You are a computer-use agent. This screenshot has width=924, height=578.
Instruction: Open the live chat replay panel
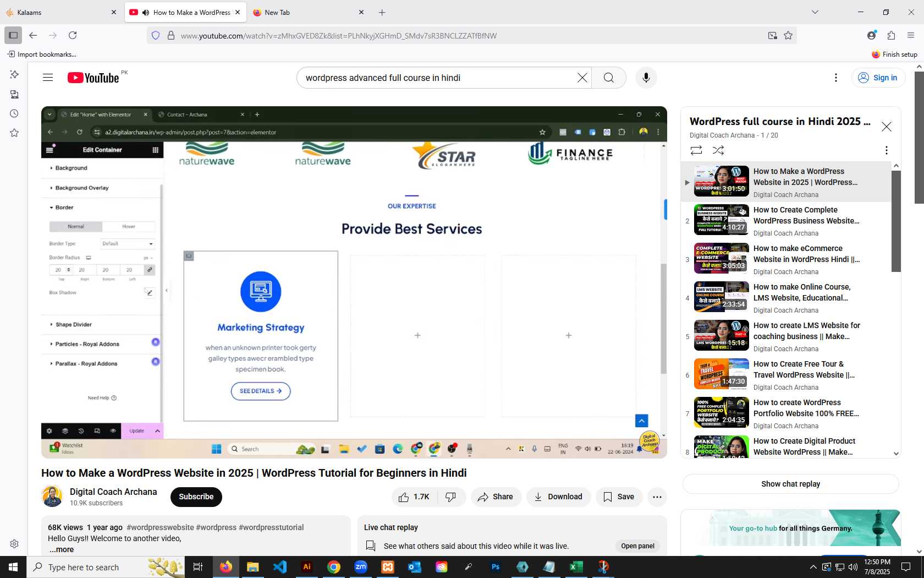coord(637,546)
